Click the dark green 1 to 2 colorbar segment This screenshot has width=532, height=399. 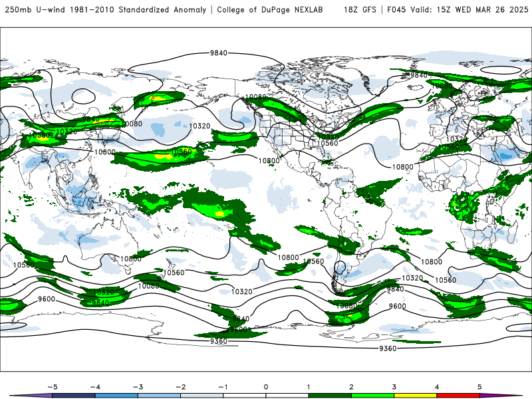click(330, 396)
